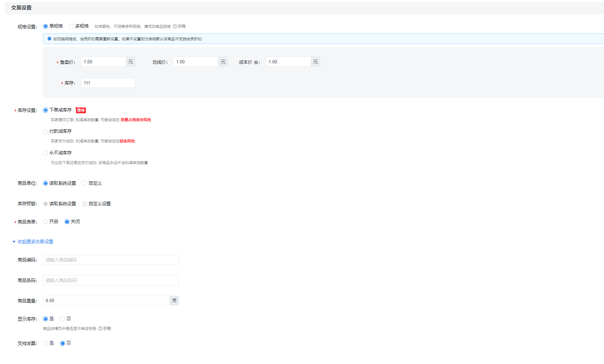Click the 成本价 help question-mark icon
The image size is (604, 364).
coord(256,62)
